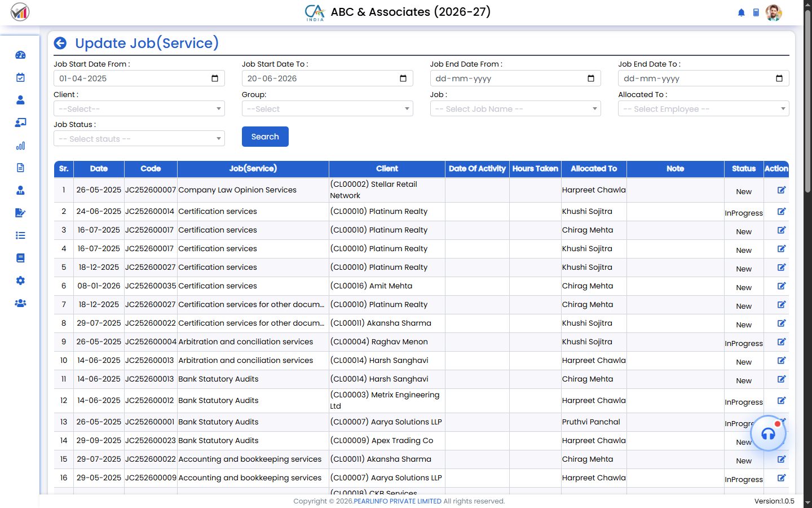Edit row 2 job dated 24-06-2025
The height and width of the screenshot is (508, 812).
(782, 211)
